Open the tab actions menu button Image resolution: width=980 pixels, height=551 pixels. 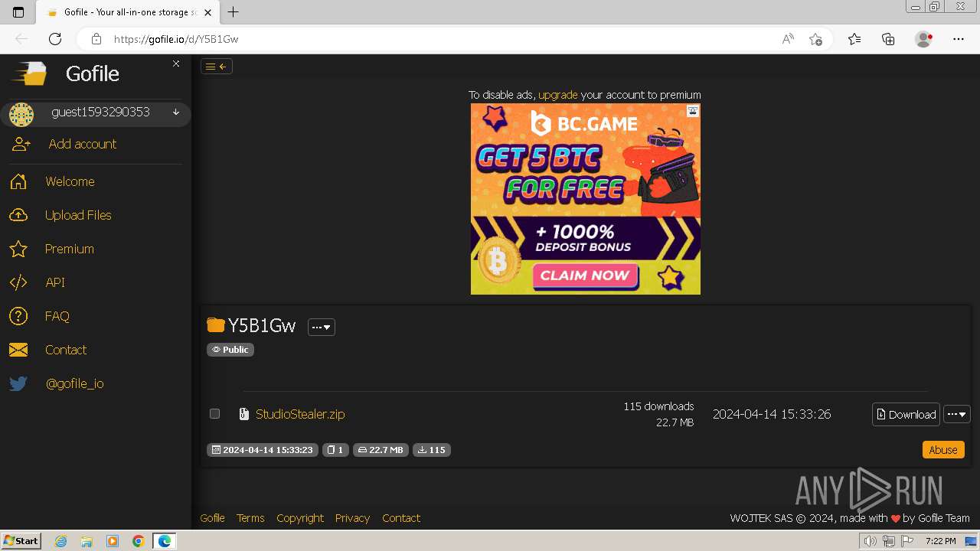pyautogui.click(x=18, y=12)
